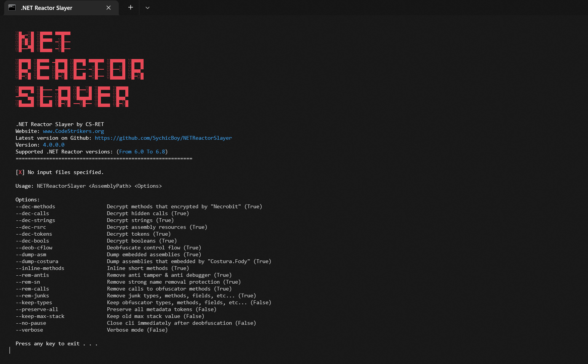Click the --preserve-all option

[37, 309]
